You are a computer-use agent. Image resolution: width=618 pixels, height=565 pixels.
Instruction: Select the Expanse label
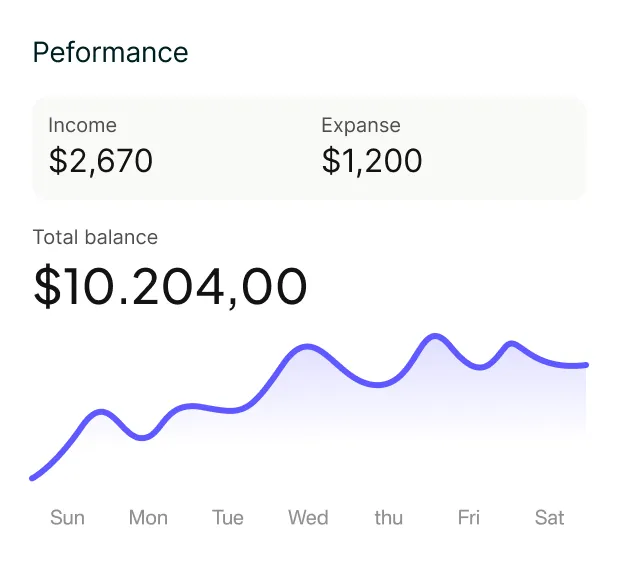coord(361,126)
